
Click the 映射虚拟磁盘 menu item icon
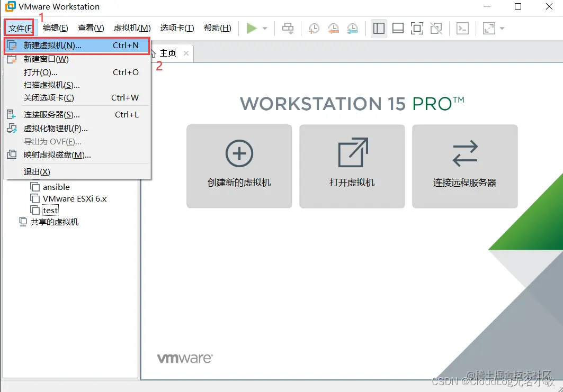(12, 155)
